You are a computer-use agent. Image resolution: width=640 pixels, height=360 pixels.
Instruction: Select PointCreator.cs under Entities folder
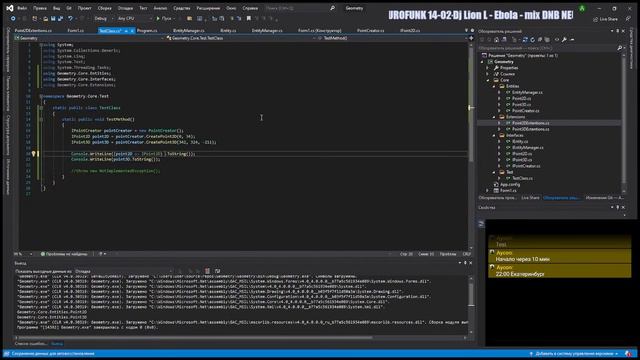(525, 111)
